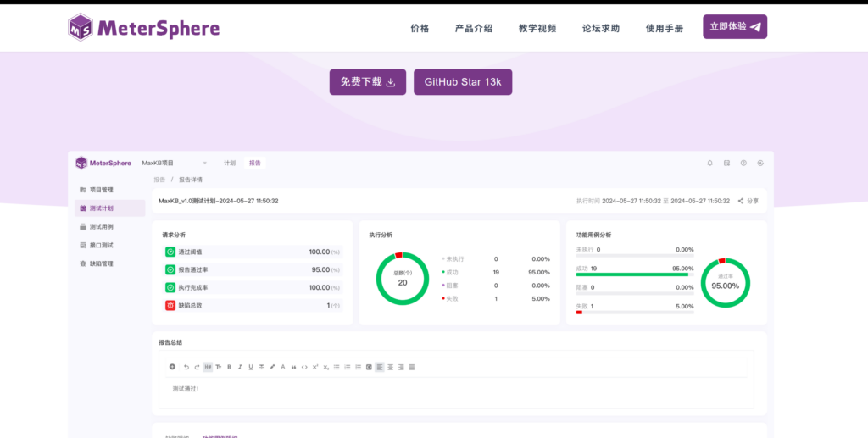Insert a block quote
Viewport: 868px width, 438px height.
coord(293,367)
